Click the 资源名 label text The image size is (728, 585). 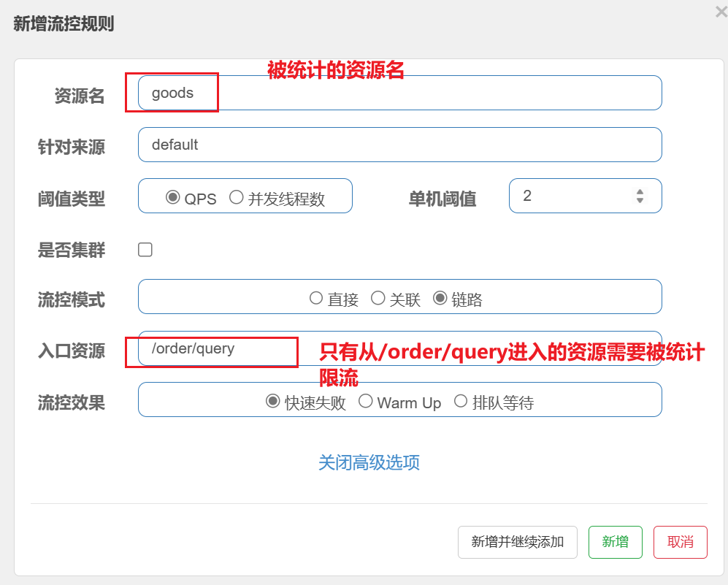point(80,96)
